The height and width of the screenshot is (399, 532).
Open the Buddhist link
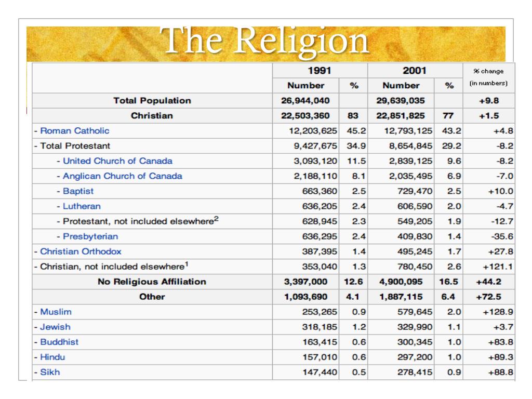59,342
